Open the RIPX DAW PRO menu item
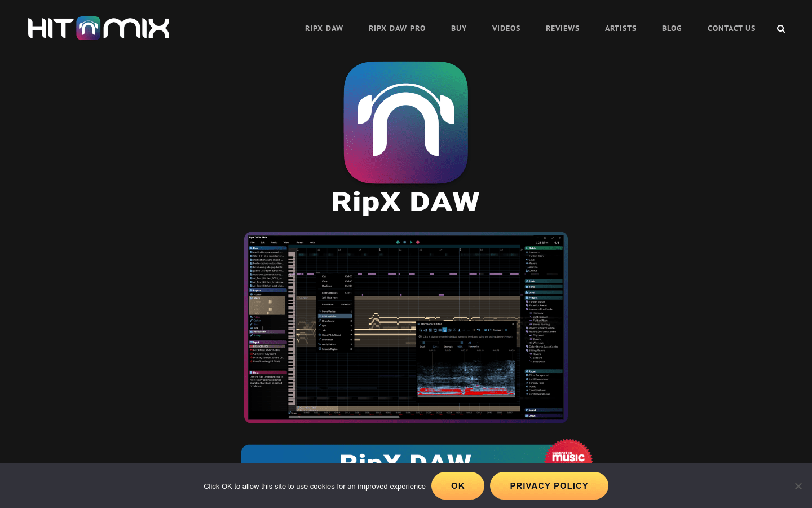Screen dimensions: 812x508 (x=397, y=28)
